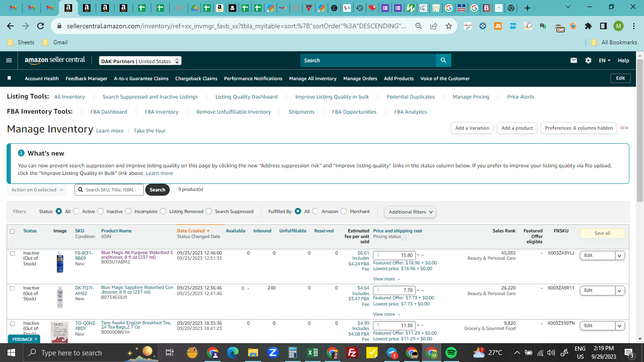The image size is (644, 362).
Task: Open the Account Health page
Action: tap(42, 78)
